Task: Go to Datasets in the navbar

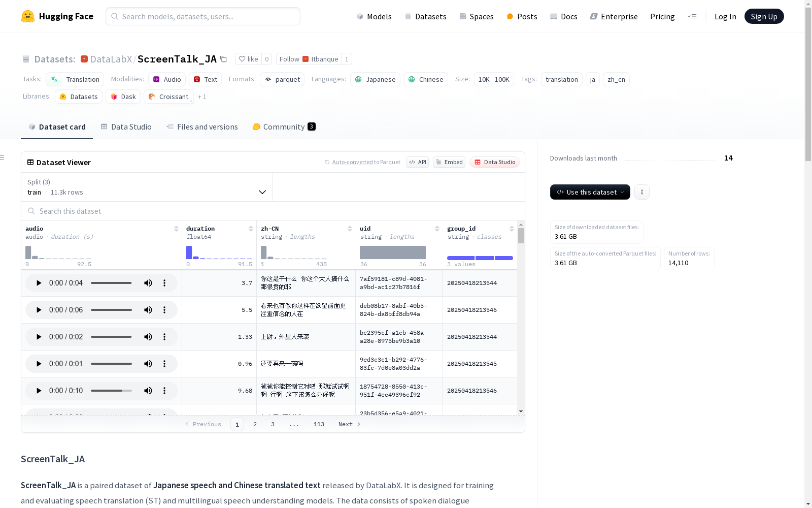Action: [425, 16]
